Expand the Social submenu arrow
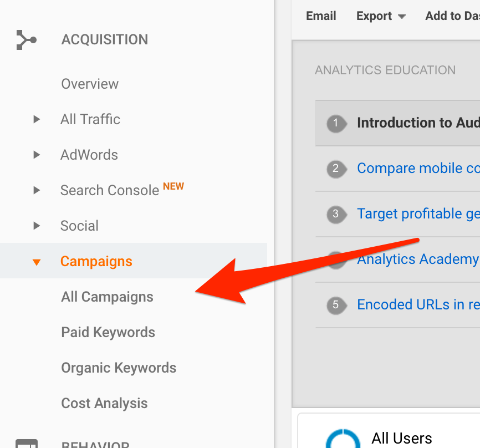 pyautogui.click(x=37, y=226)
